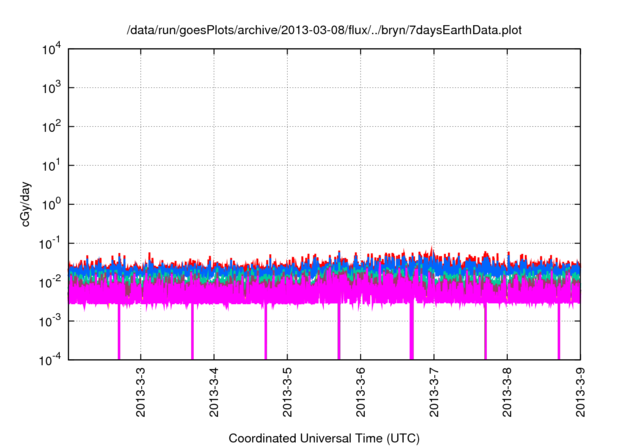Click the 10^0 y-axis tick label
The image size is (640, 448).
(x=51, y=204)
